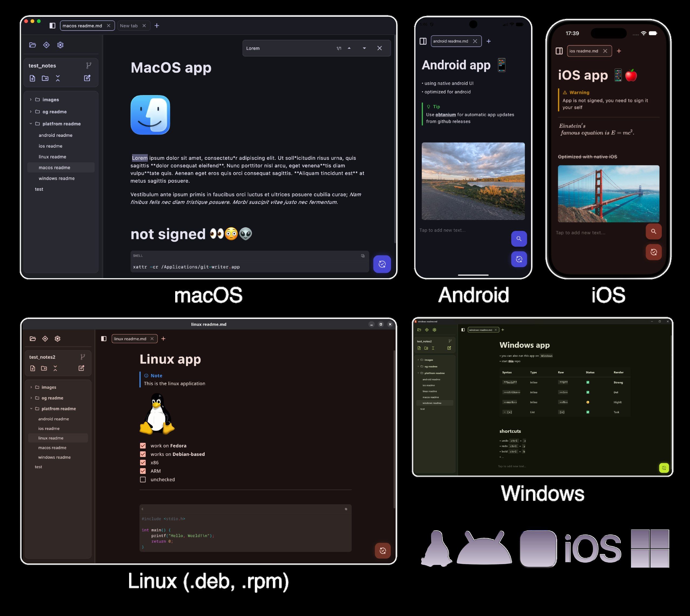Viewport: 690px width, 616px height.
Task: Open 'this' link in Windows app
Action: click(511, 361)
